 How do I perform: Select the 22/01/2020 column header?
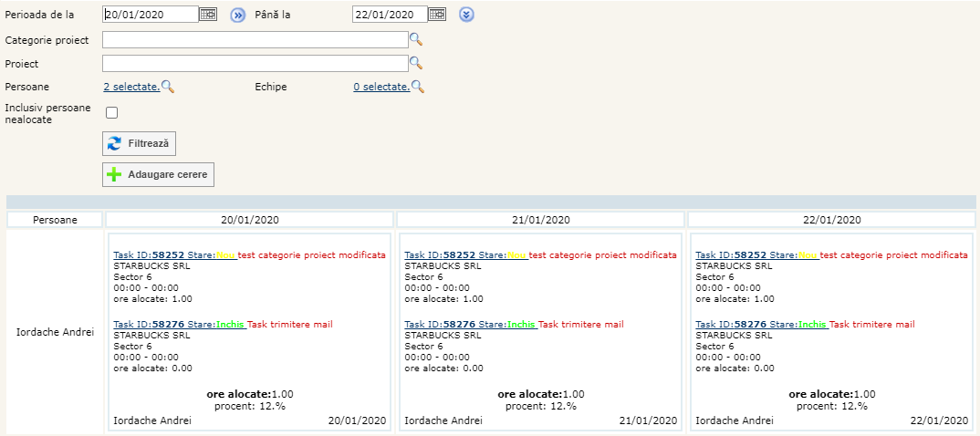pyautogui.click(x=832, y=220)
